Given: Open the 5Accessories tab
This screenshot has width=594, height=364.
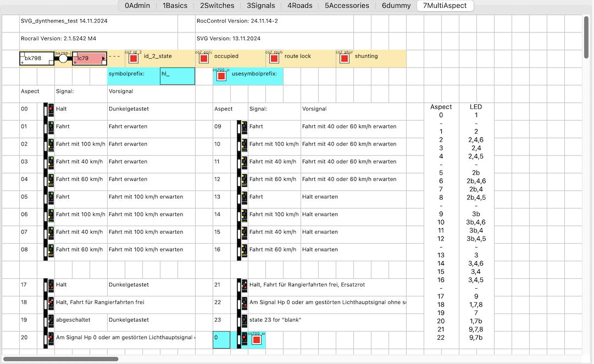Looking at the screenshot, I should click(347, 5).
